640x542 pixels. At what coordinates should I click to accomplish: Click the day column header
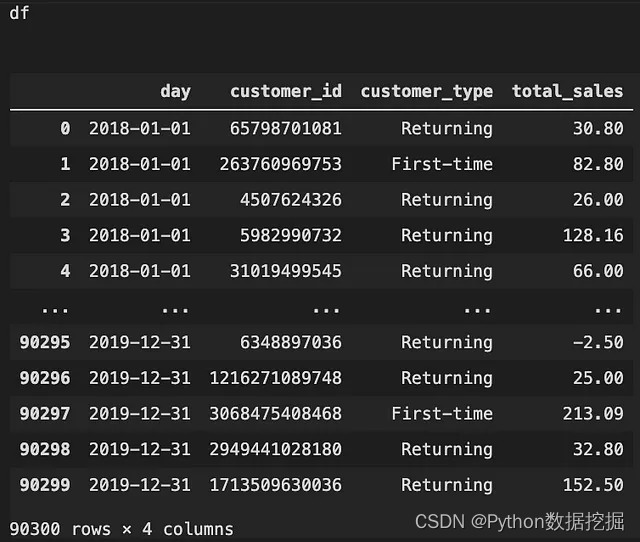pos(175,91)
